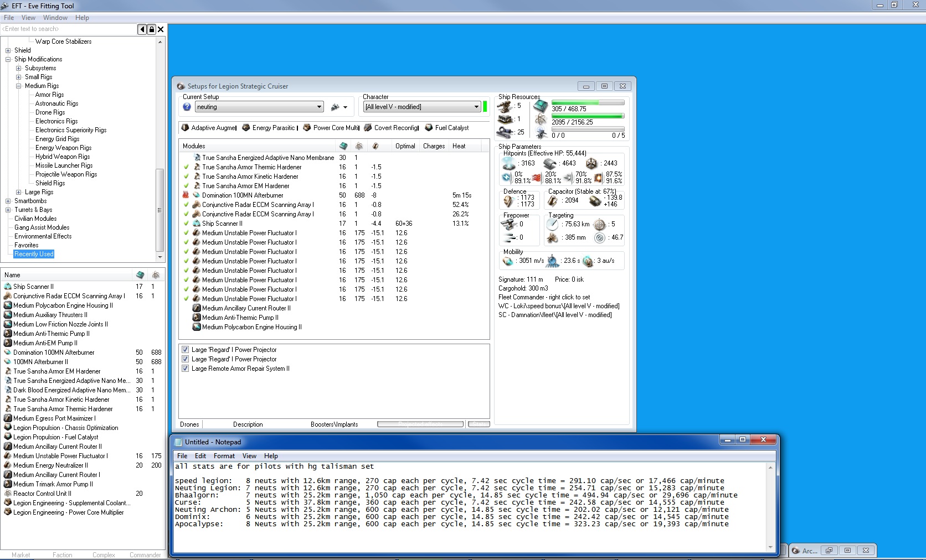Open the Character dropdown list
This screenshot has height=560, width=926.
[x=476, y=107]
